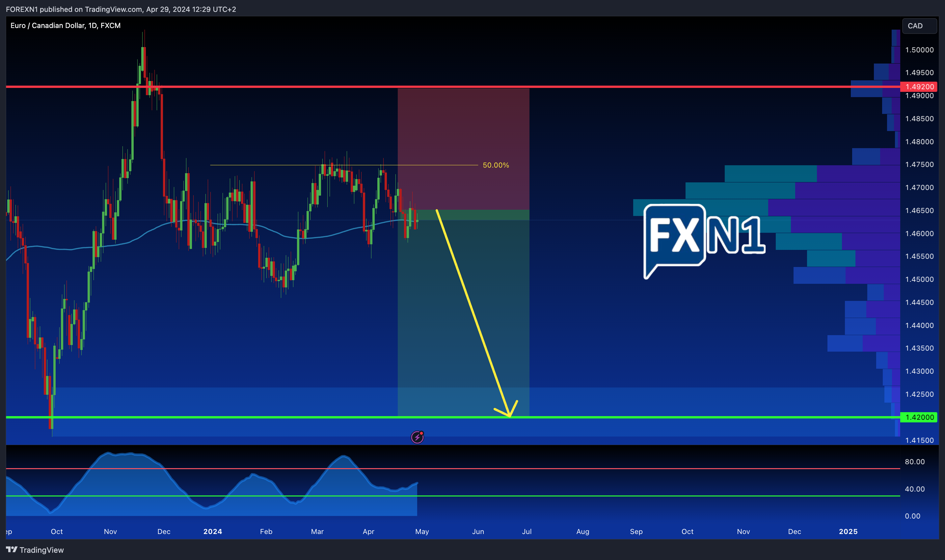
Task: Click the Euro / Canadian Dollar chart title
Action: tap(66, 26)
